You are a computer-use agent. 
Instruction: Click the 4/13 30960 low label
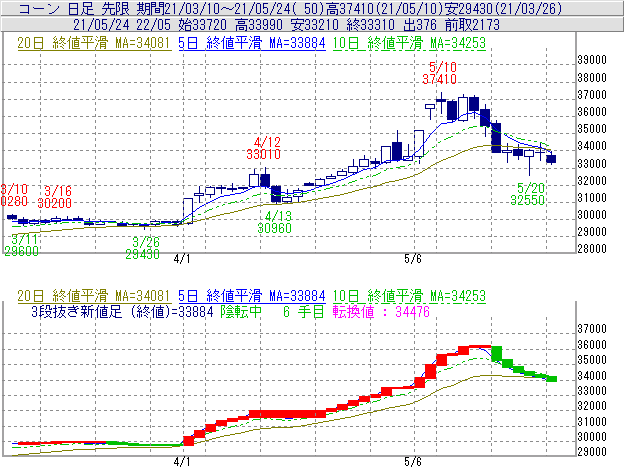pyautogui.click(x=275, y=222)
